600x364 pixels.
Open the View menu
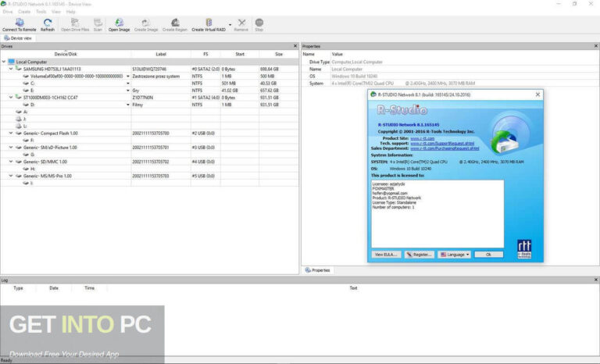[x=56, y=12]
